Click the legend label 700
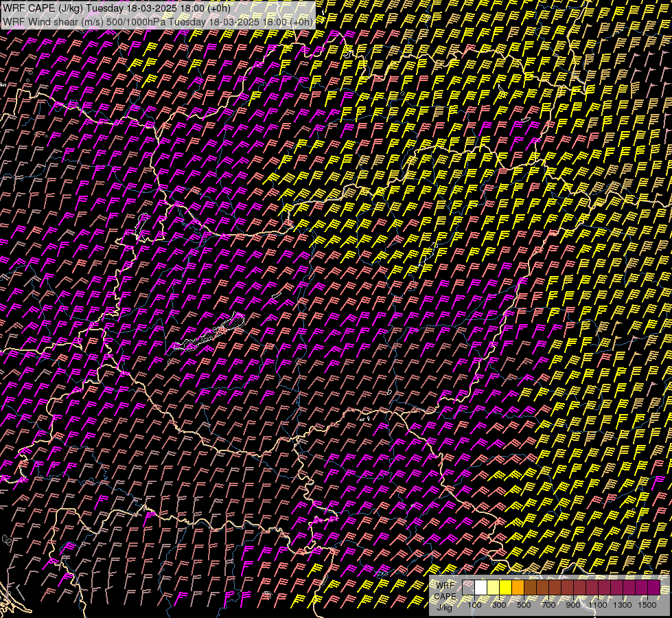Viewport: 672px width, 618px height. tap(548, 605)
